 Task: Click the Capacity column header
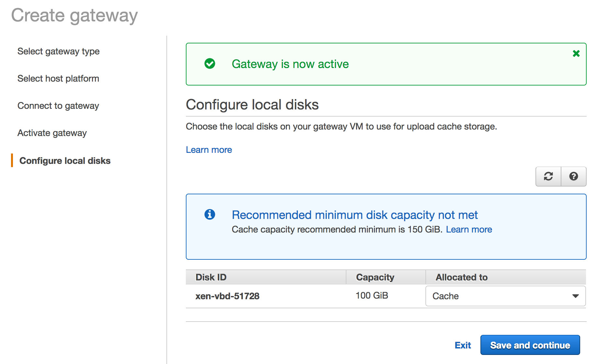(375, 277)
